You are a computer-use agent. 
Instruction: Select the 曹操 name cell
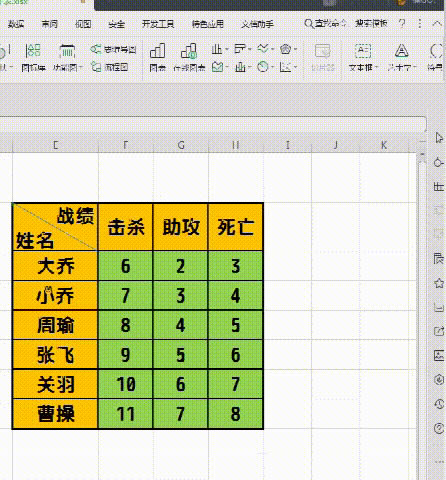click(55, 414)
